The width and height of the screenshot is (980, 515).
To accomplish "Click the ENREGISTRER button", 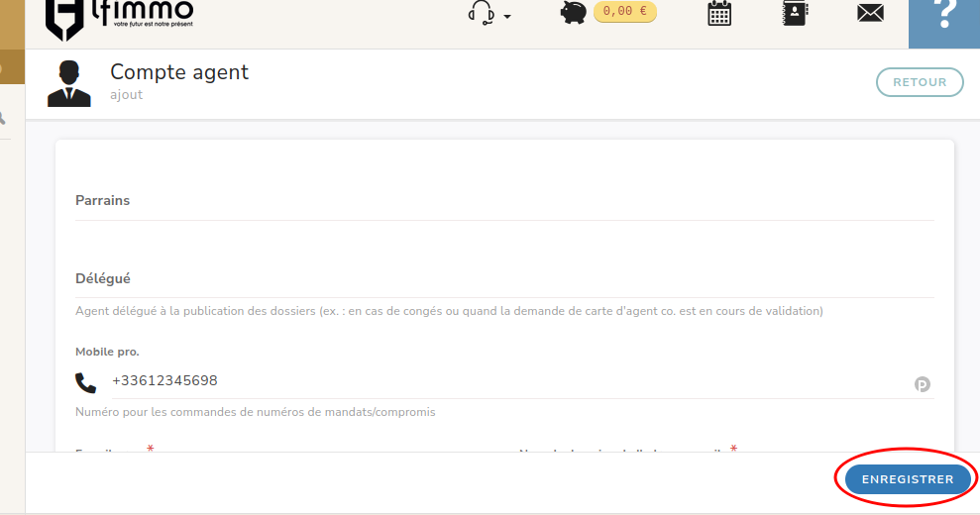I will point(908,479).
